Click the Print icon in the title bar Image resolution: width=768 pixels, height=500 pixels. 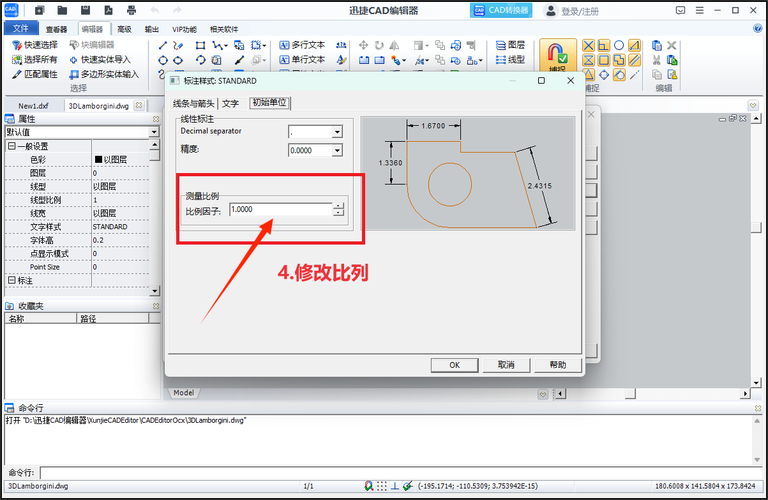(131, 10)
